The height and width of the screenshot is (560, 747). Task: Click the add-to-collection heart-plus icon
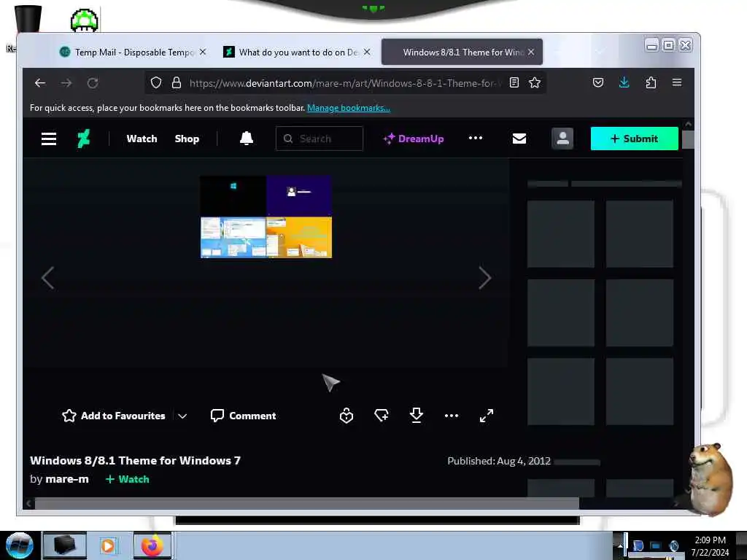click(x=381, y=416)
